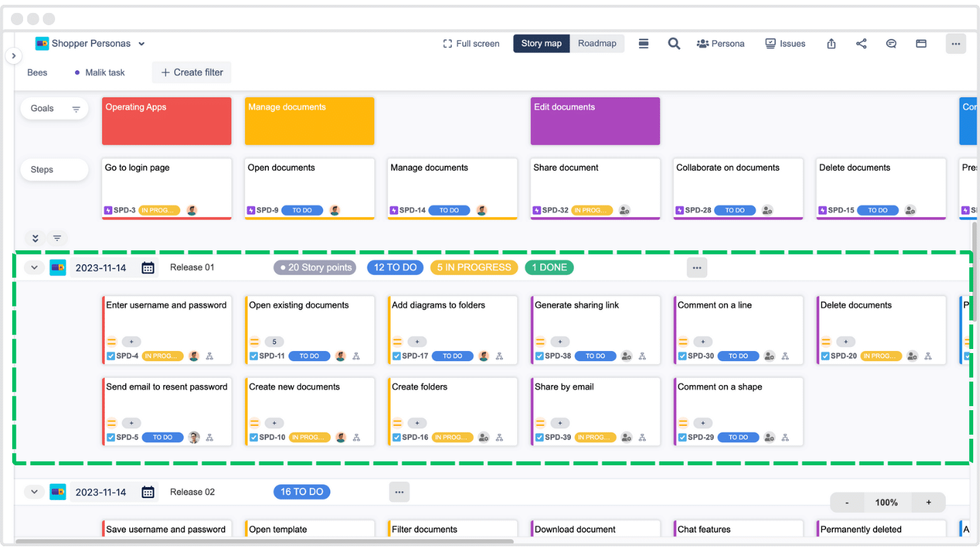Open the comments icon in toolbar

pos(891,44)
